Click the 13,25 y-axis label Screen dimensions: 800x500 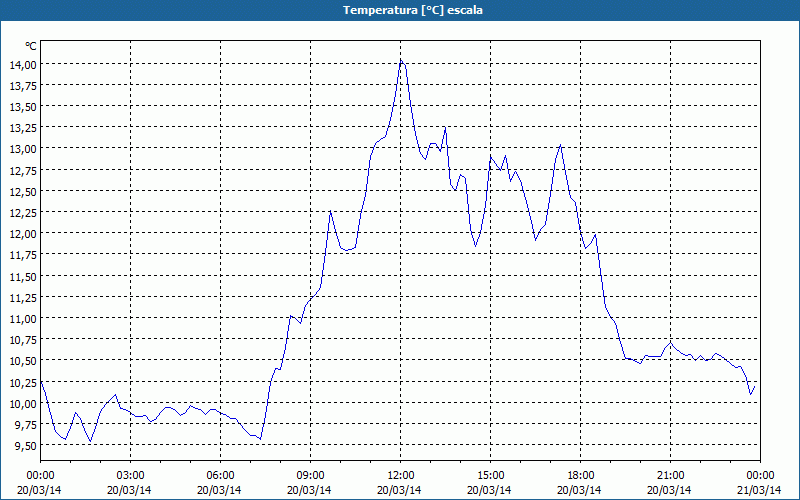point(23,128)
